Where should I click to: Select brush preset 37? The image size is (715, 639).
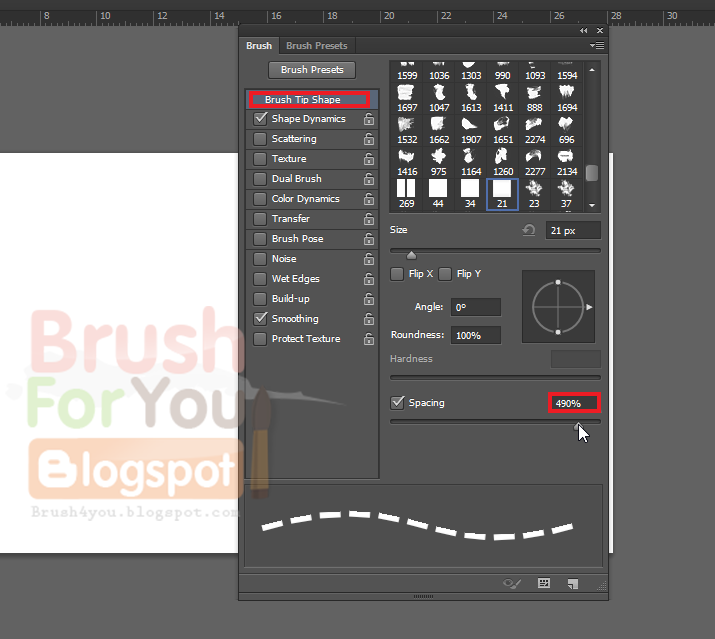click(x=566, y=194)
